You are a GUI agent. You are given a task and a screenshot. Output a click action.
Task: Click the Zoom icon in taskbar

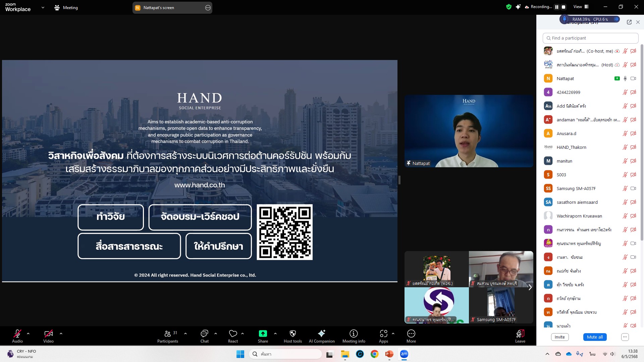click(404, 354)
